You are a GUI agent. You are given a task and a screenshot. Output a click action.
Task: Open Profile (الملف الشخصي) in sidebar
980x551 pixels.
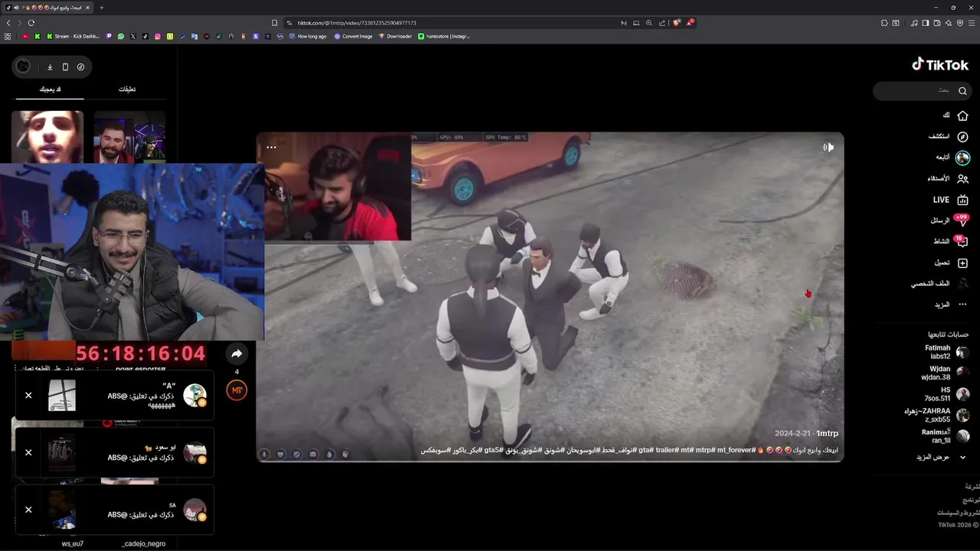tap(940, 283)
